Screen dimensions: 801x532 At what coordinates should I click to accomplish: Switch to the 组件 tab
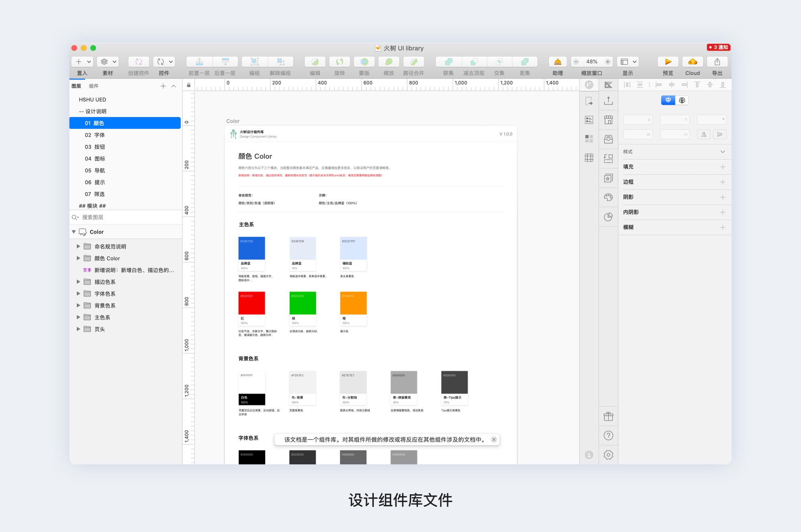pos(94,86)
